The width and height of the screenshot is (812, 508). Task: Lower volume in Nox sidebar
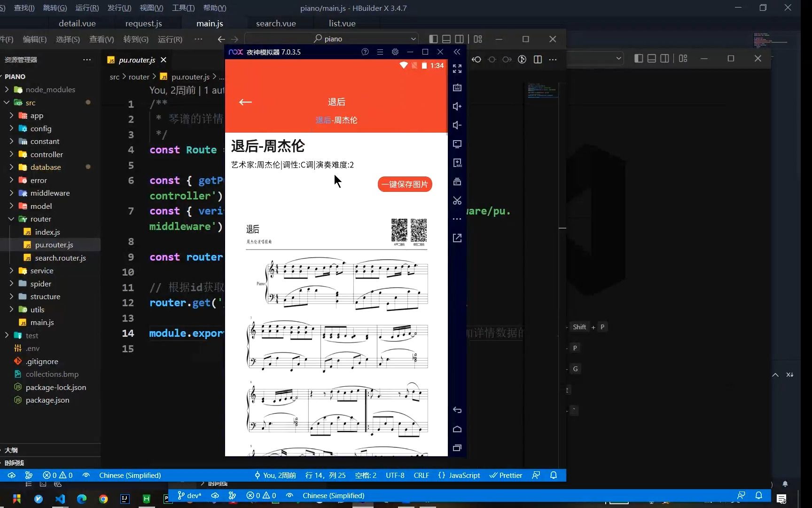(x=457, y=126)
